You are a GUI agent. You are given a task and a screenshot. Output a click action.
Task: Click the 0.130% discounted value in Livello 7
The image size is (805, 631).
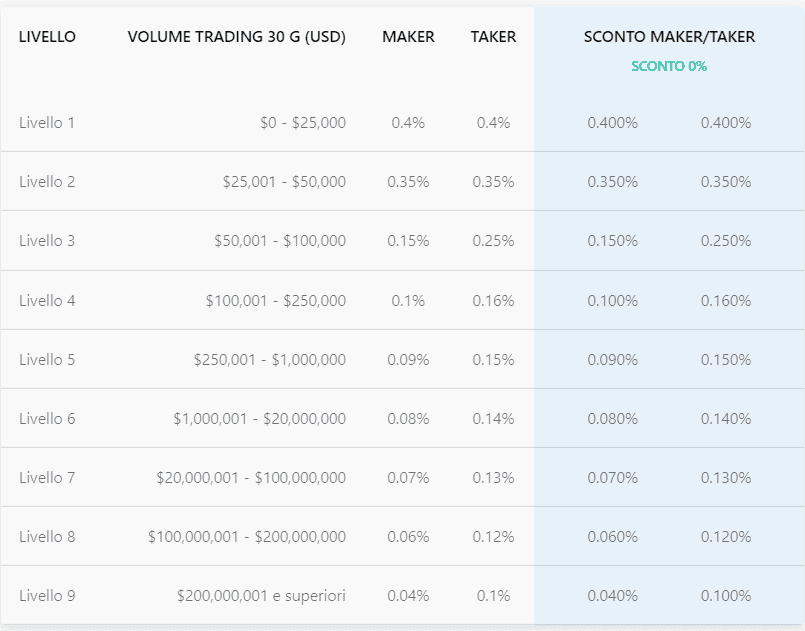726,477
